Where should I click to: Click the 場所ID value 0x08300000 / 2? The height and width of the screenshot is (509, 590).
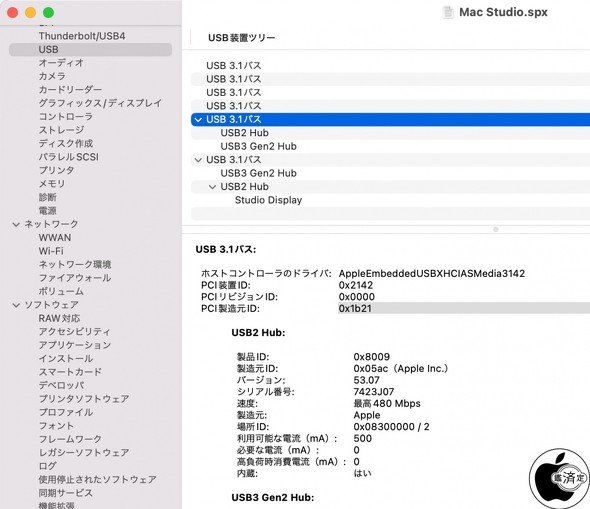click(x=391, y=427)
